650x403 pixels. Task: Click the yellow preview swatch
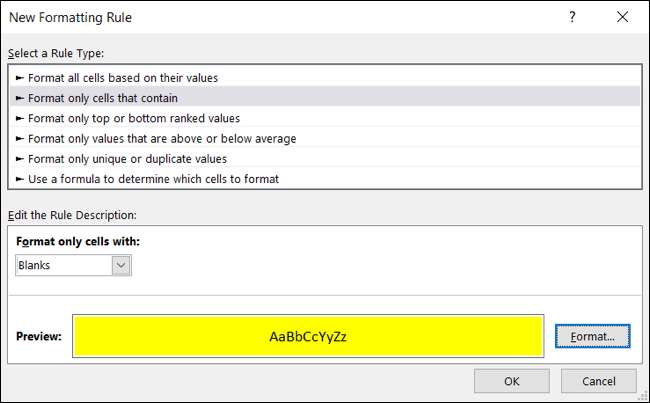308,336
